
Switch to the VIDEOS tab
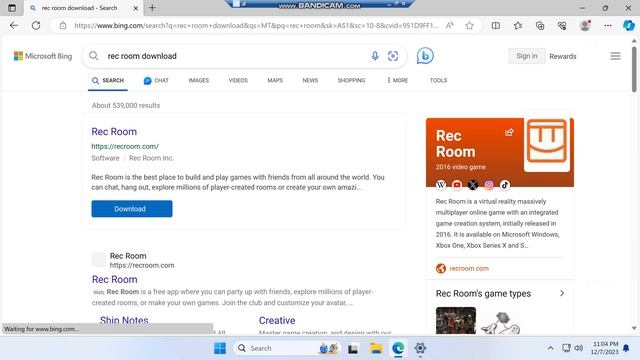(x=238, y=80)
